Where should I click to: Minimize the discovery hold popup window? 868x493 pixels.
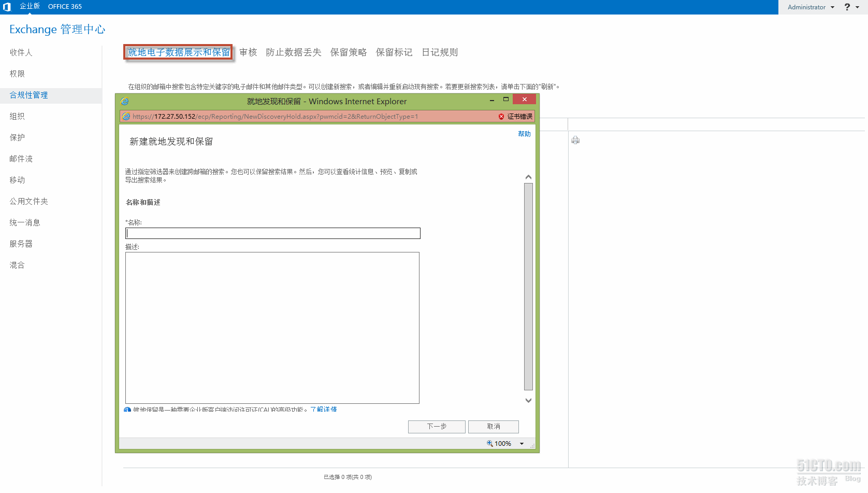[x=492, y=100]
